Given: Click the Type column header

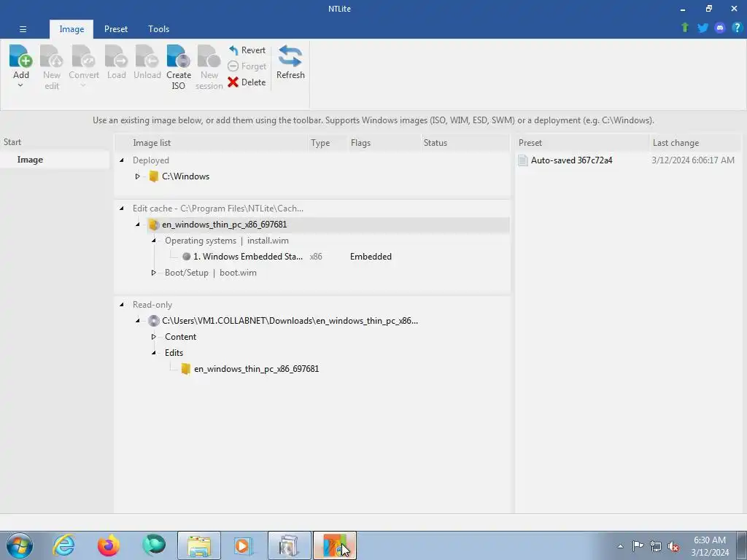Looking at the screenshot, I should pos(328,143).
